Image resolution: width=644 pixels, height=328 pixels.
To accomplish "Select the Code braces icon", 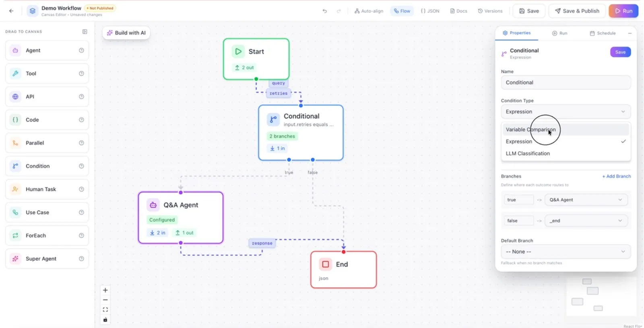I will pos(15,120).
